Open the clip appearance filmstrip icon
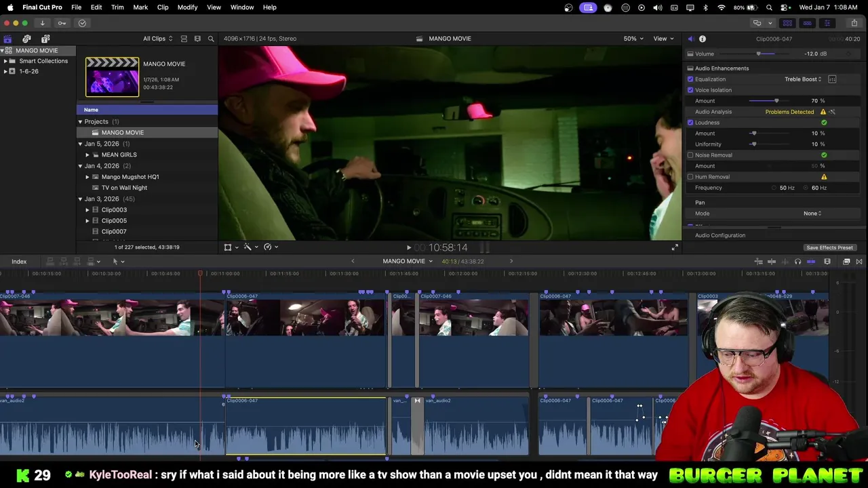 (x=827, y=262)
